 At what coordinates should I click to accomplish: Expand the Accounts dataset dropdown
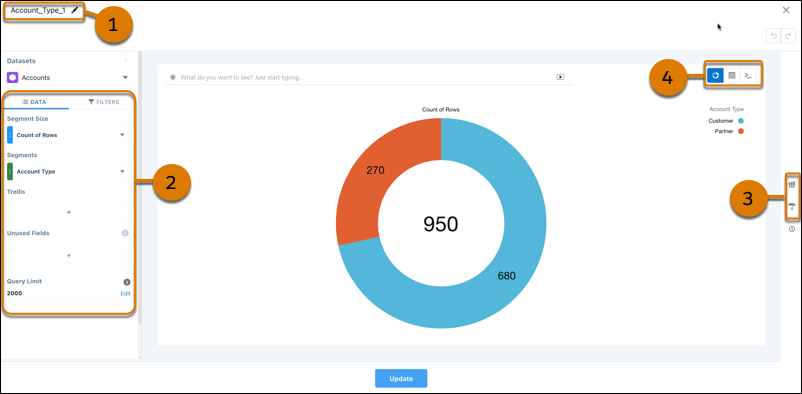[125, 78]
